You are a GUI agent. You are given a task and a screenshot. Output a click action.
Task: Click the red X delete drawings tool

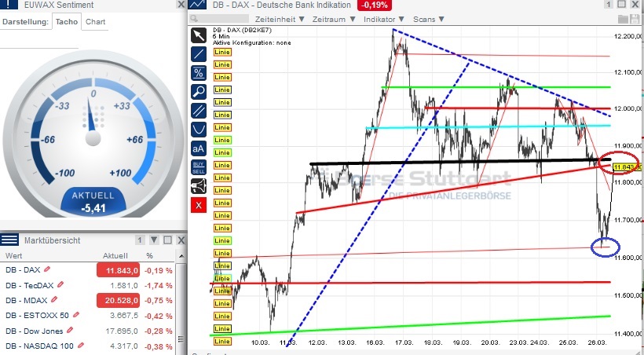199,205
